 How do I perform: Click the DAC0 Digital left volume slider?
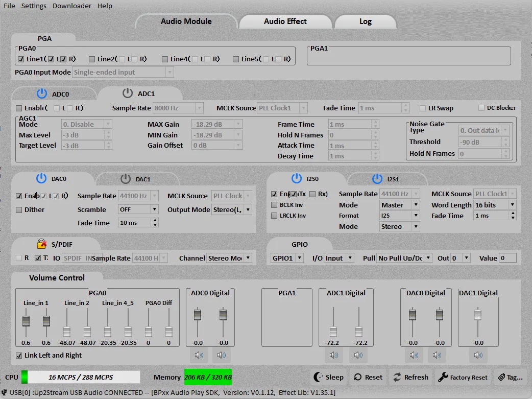click(x=412, y=315)
